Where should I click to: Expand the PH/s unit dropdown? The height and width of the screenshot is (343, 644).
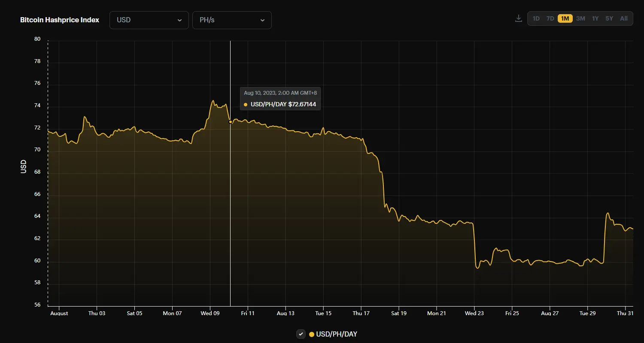tap(232, 20)
